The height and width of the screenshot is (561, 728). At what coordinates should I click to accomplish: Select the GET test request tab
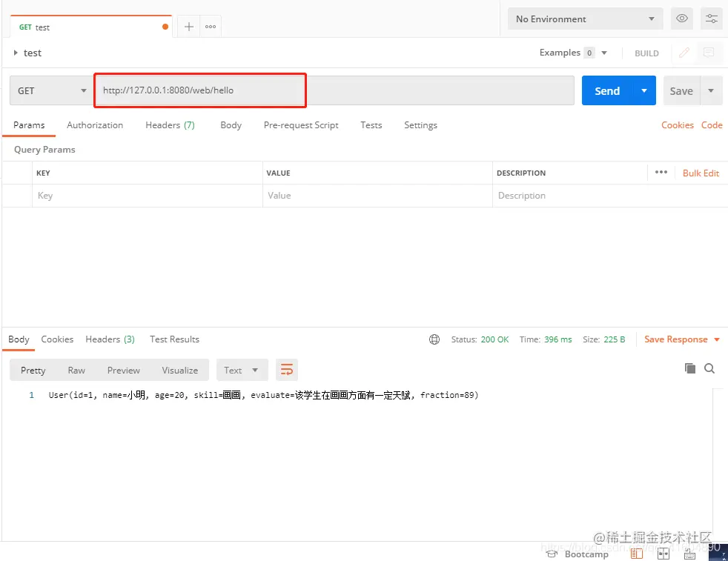click(x=91, y=27)
